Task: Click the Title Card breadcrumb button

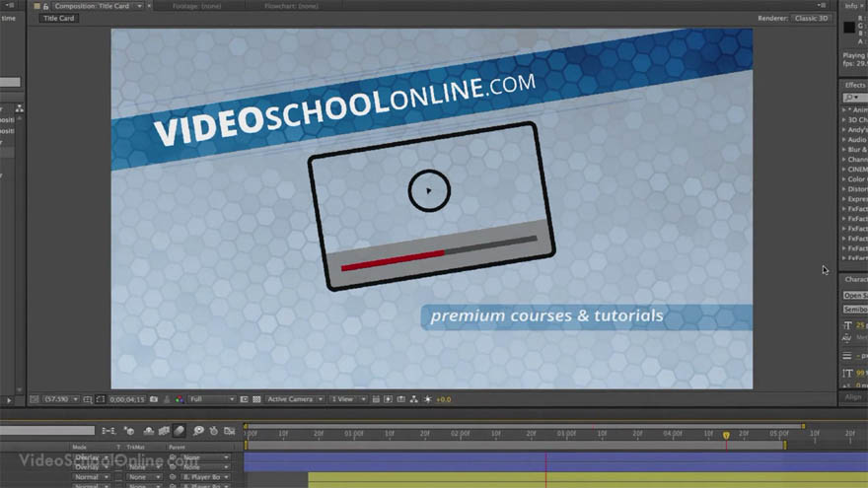Action: click(58, 19)
